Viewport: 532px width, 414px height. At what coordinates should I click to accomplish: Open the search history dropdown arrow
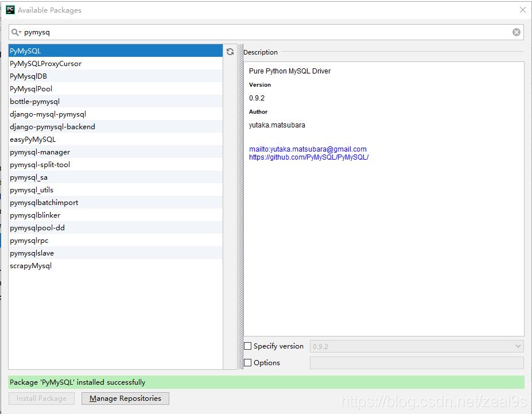pyautogui.click(x=21, y=32)
